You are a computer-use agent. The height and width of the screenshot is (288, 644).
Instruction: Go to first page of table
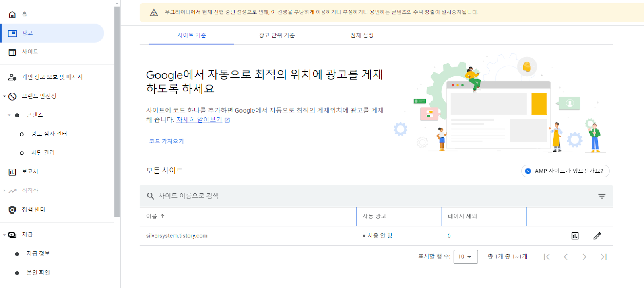coord(547,257)
